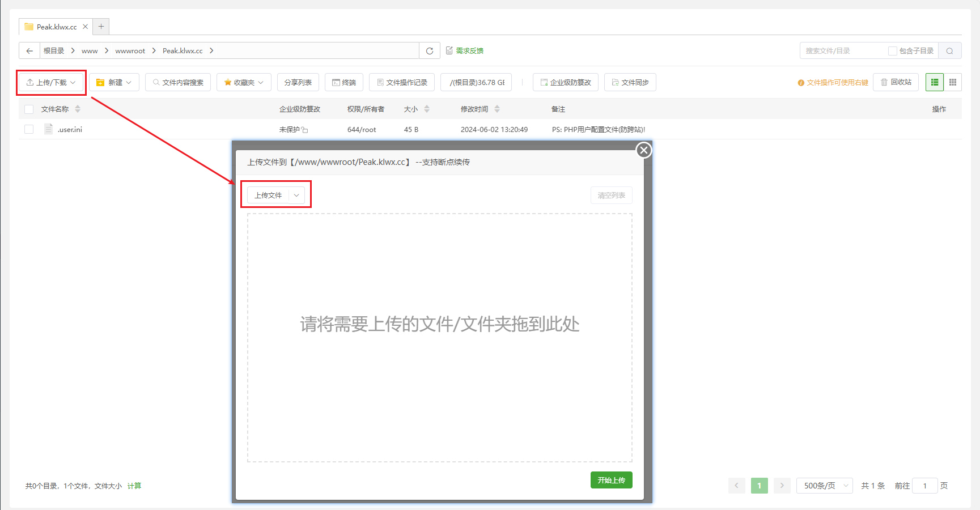The height and width of the screenshot is (510, 980).
Task: Open 文件同步 feature
Action: coord(630,82)
